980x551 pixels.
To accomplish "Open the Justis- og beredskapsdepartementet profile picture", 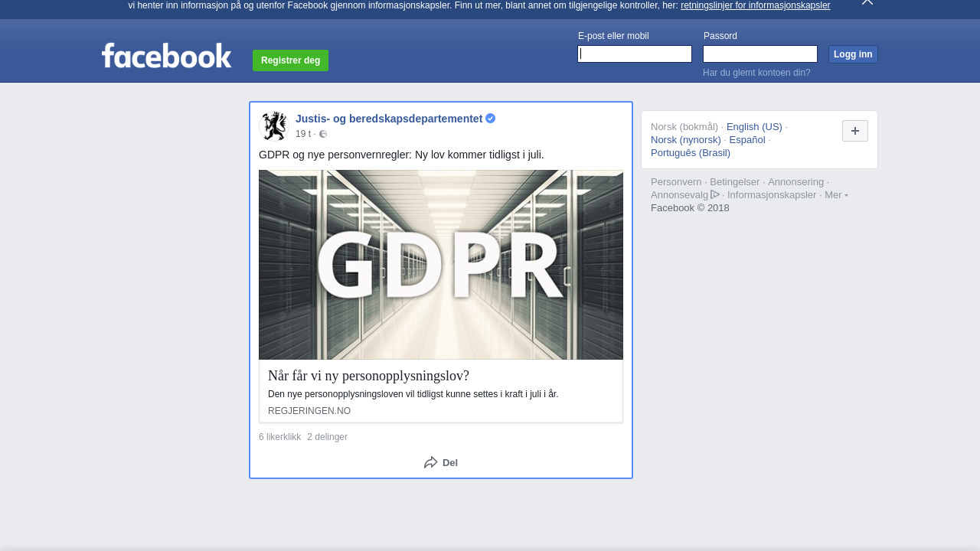I will coord(273,126).
